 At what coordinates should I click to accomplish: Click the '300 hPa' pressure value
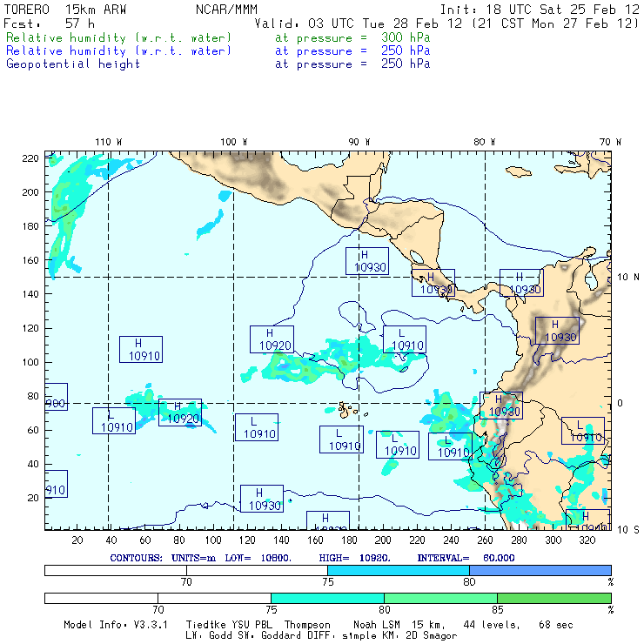pos(406,37)
